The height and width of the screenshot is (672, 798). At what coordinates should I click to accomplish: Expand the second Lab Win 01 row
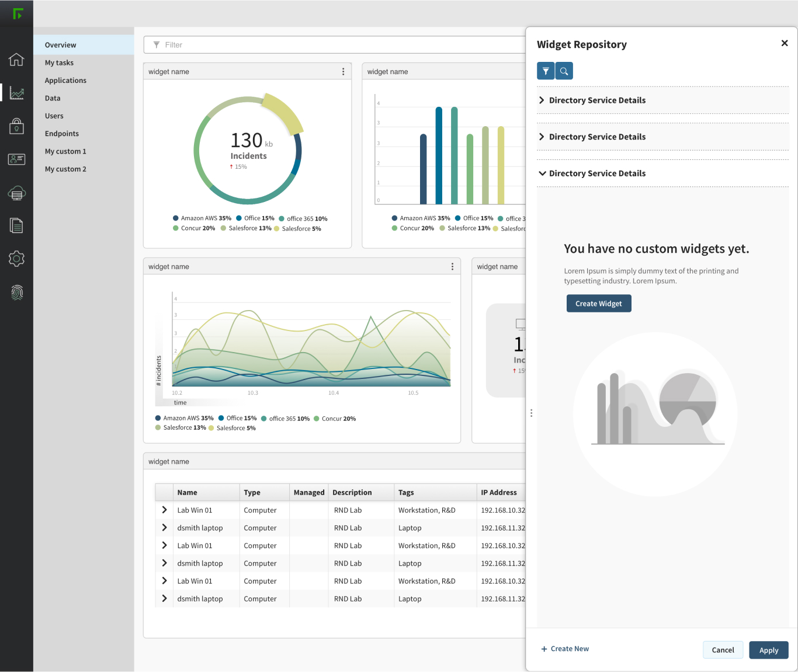point(164,545)
